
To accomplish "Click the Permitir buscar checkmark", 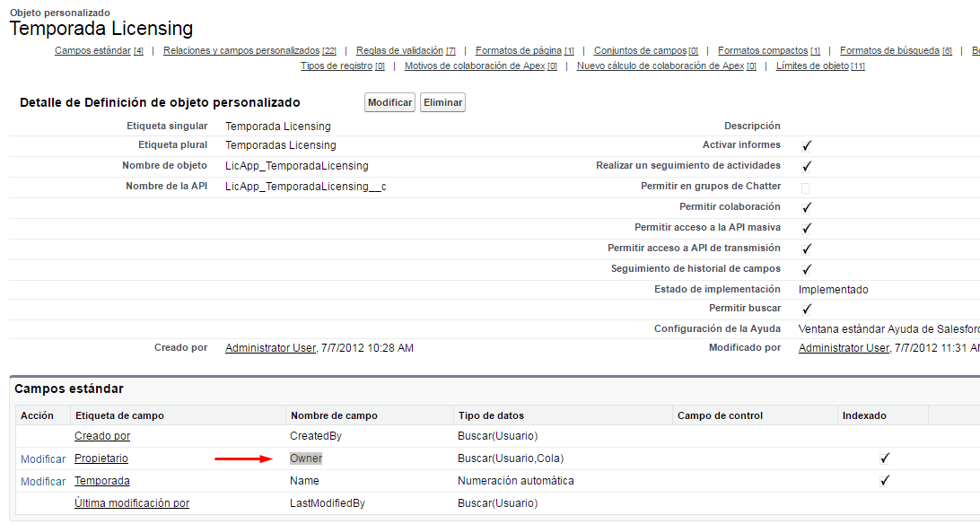I will (806, 308).
